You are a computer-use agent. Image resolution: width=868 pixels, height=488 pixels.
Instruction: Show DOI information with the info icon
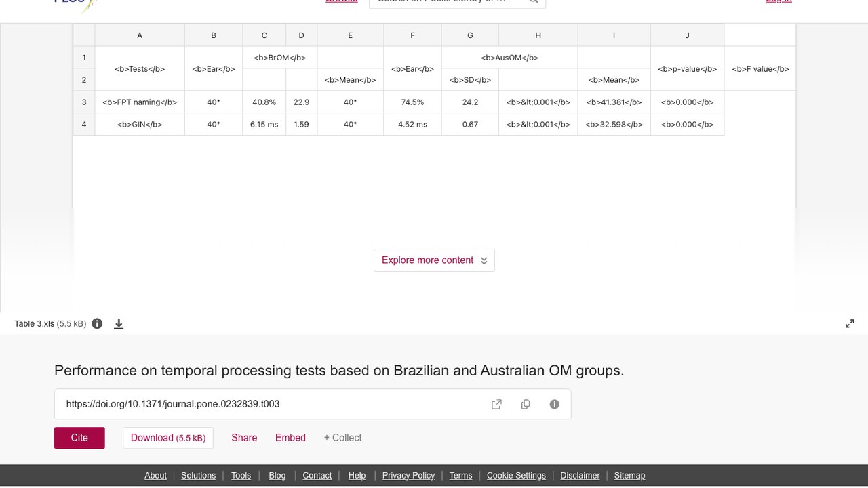point(555,404)
